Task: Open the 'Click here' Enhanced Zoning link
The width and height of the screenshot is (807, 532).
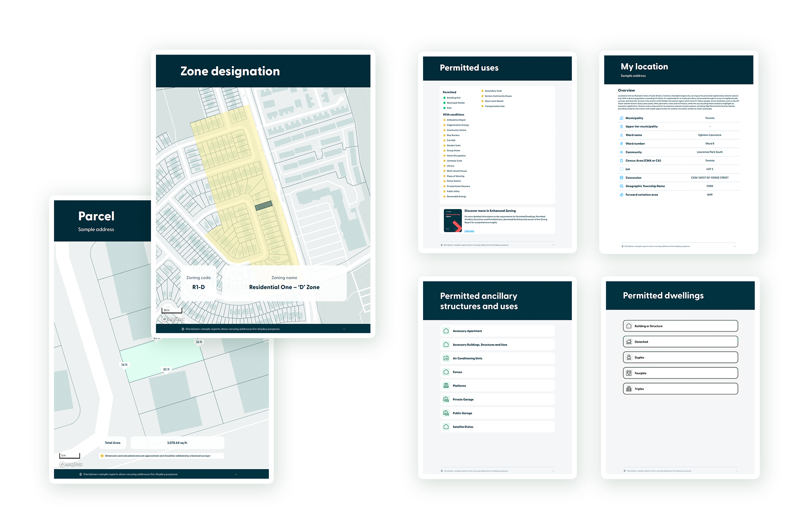Action: pos(469,231)
